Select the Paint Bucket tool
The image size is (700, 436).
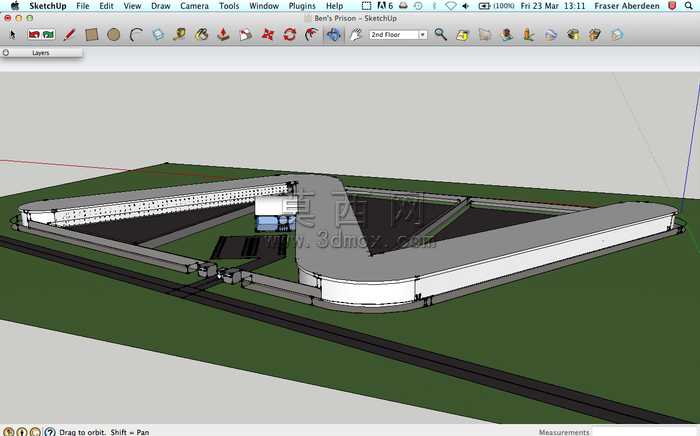click(x=201, y=34)
